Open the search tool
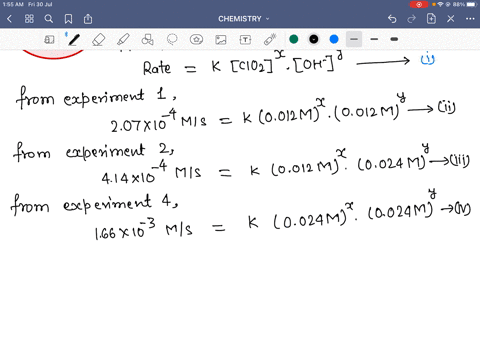 (x=49, y=19)
